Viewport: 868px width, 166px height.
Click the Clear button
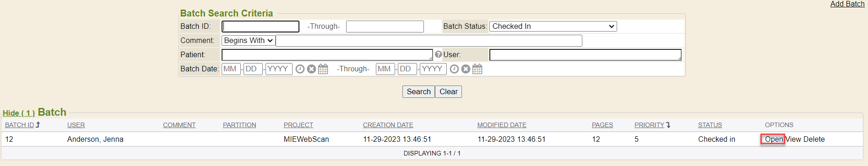448,92
